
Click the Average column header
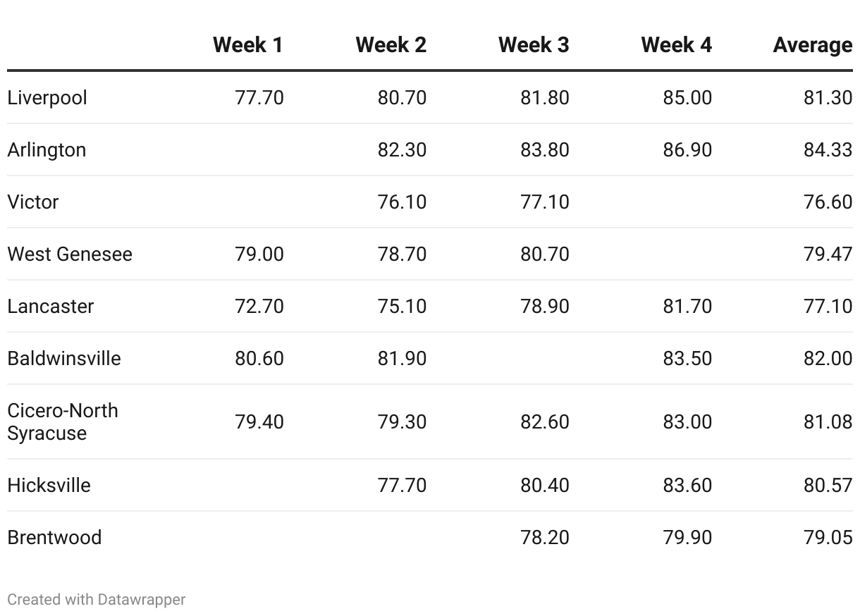812,45
